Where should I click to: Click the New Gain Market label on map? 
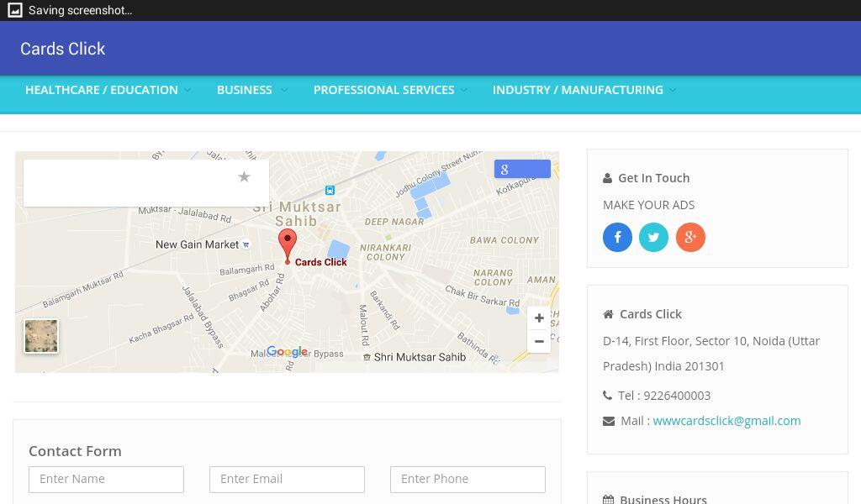(197, 244)
